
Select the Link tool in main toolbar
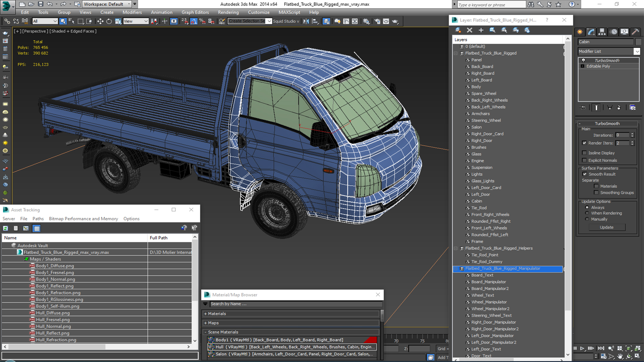(x=7, y=21)
